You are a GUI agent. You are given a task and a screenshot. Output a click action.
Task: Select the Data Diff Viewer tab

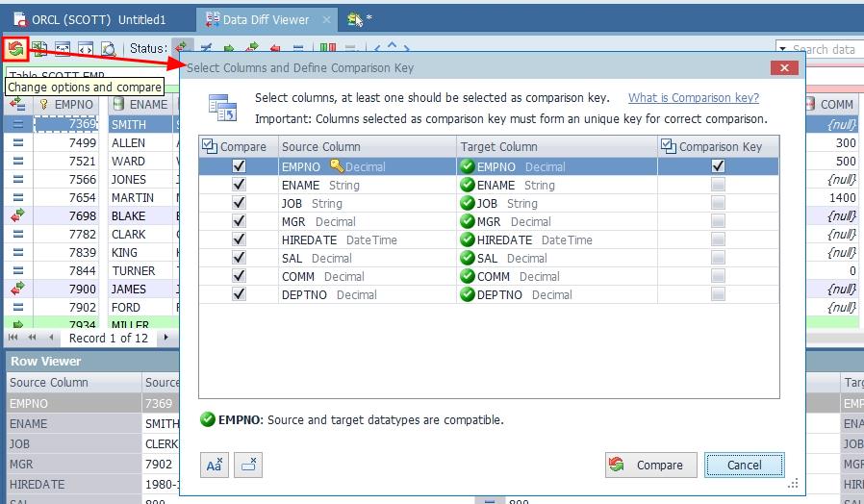point(265,18)
